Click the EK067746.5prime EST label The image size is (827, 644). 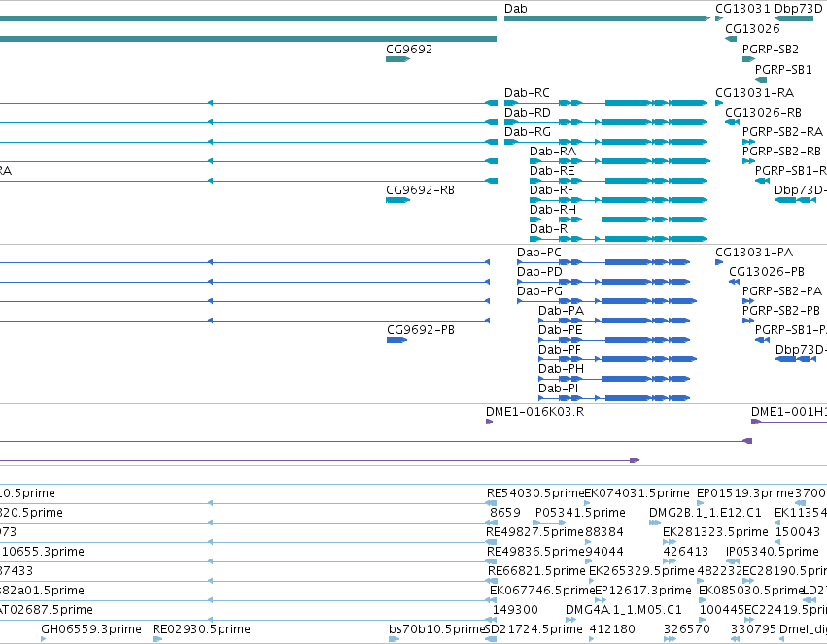542,591
